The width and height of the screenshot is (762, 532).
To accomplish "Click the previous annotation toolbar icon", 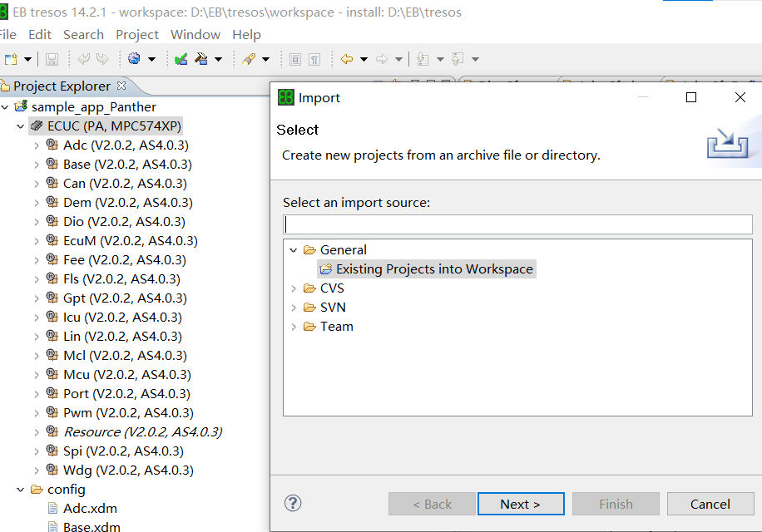I will pyautogui.click(x=458, y=59).
